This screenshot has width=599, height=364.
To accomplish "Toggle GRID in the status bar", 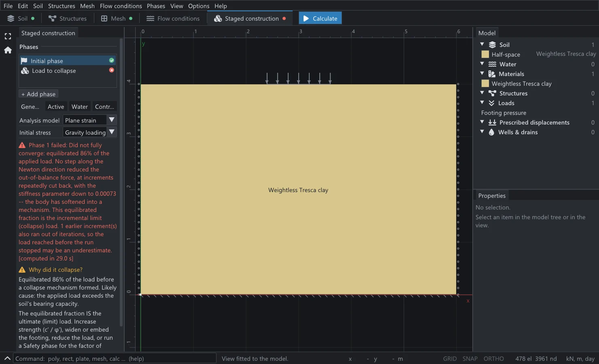I will pyautogui.click(x=450, y=359).
